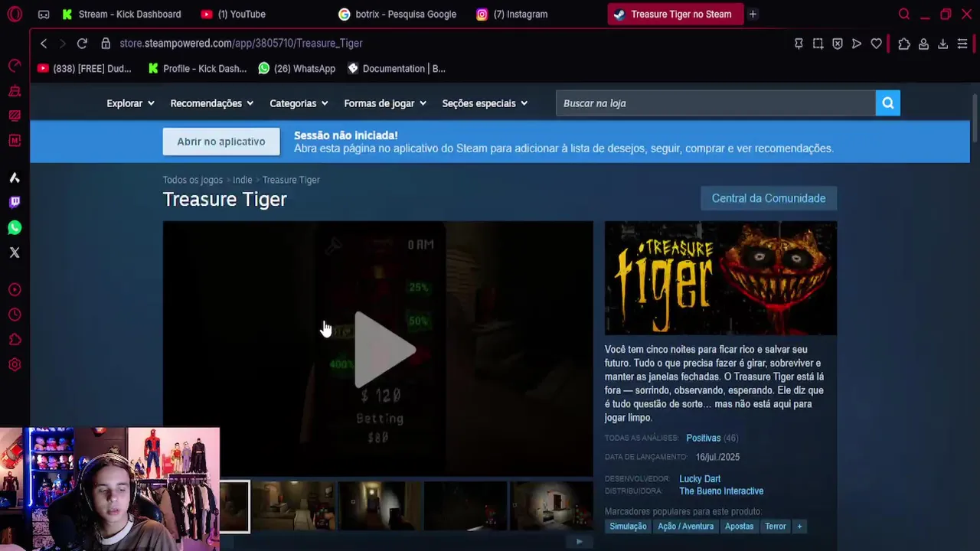Click in the Buscar na loja field

tap(716, 103)
